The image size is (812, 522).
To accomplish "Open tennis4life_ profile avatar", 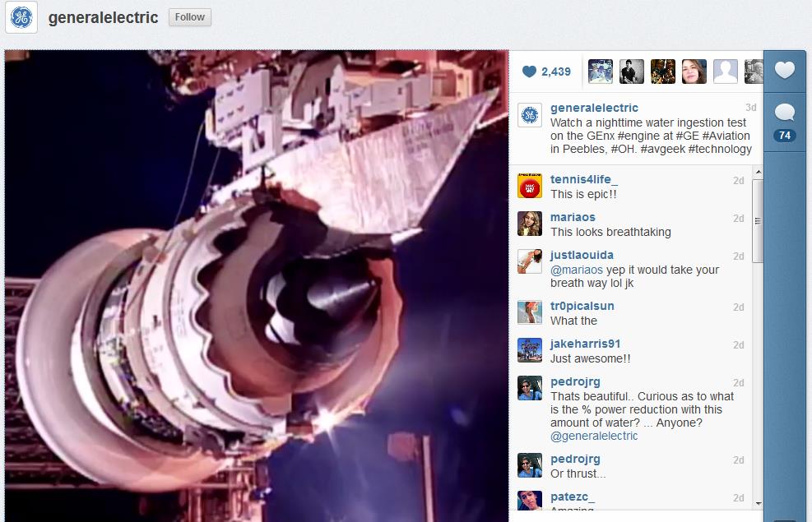I will pyautogui.click(x=530, y=186).
